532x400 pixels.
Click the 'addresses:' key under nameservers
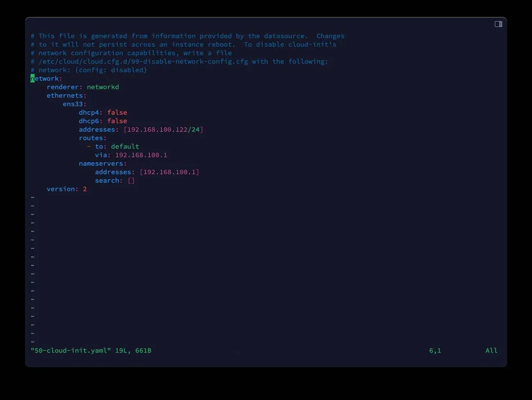115,172
